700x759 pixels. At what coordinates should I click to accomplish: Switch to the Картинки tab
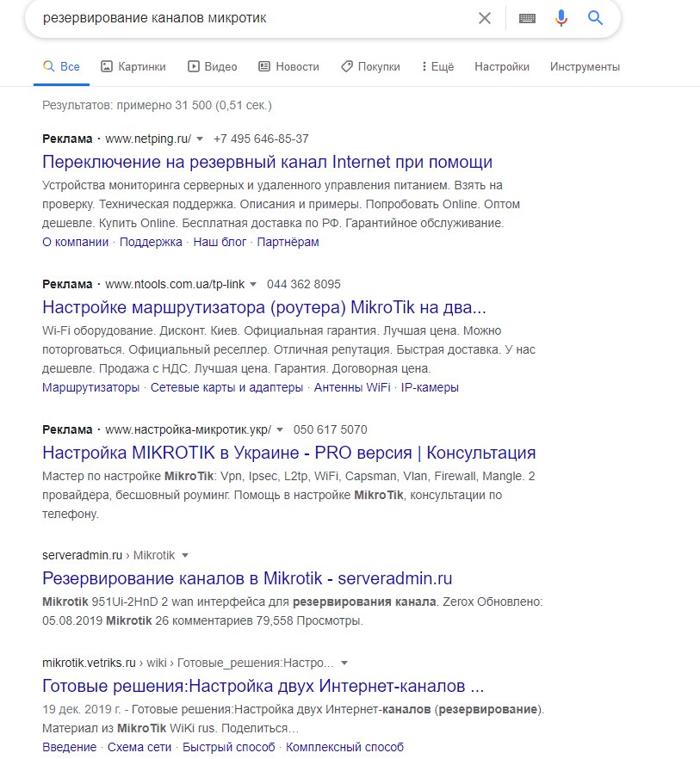click(133, 67)
